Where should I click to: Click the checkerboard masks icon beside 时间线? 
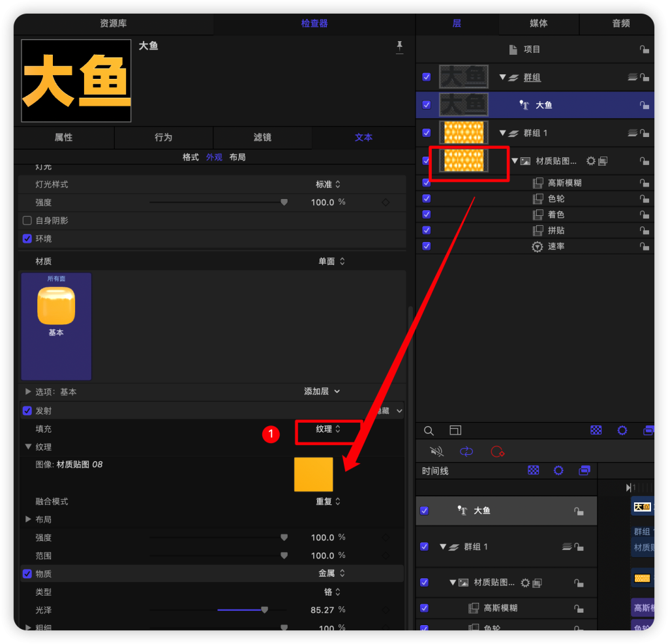pos(534,470)
